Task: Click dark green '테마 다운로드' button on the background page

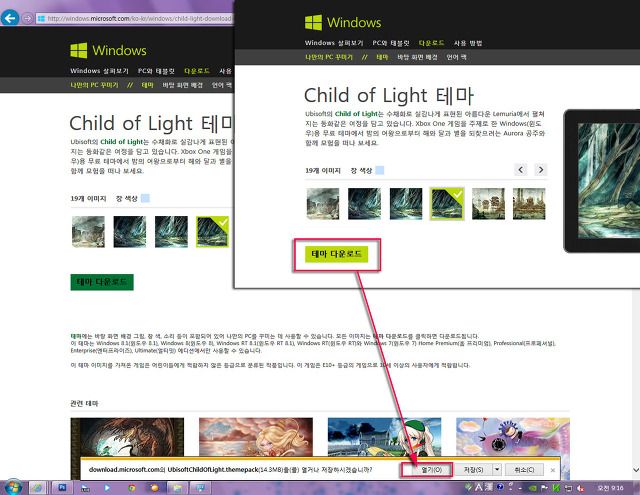Action: pos(102,282)
